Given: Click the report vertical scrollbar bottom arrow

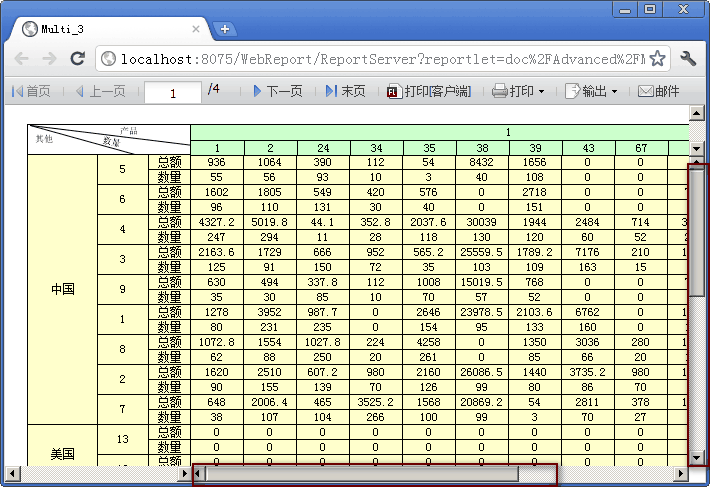Looking at the screenshot, I should 696,457.
